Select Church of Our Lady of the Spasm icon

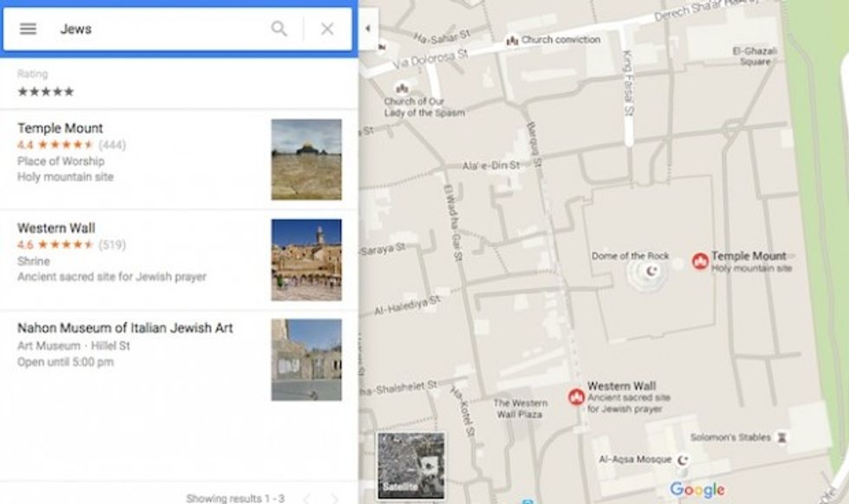click(402, 88)
